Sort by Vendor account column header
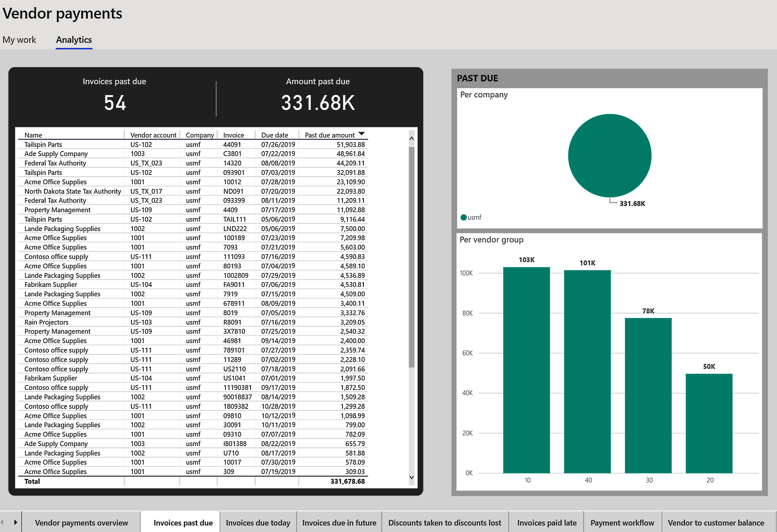Viewport: 777px width, 532px height. coord(153,135)
